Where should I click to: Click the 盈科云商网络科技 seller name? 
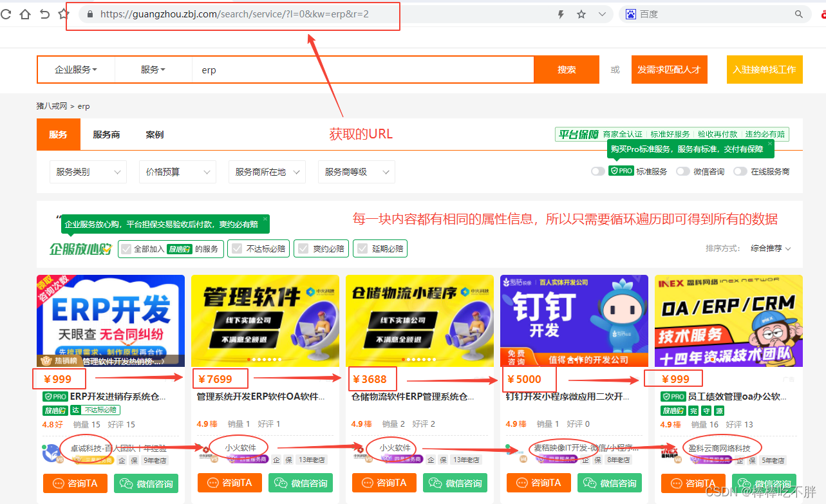click(x=719, y=448)
